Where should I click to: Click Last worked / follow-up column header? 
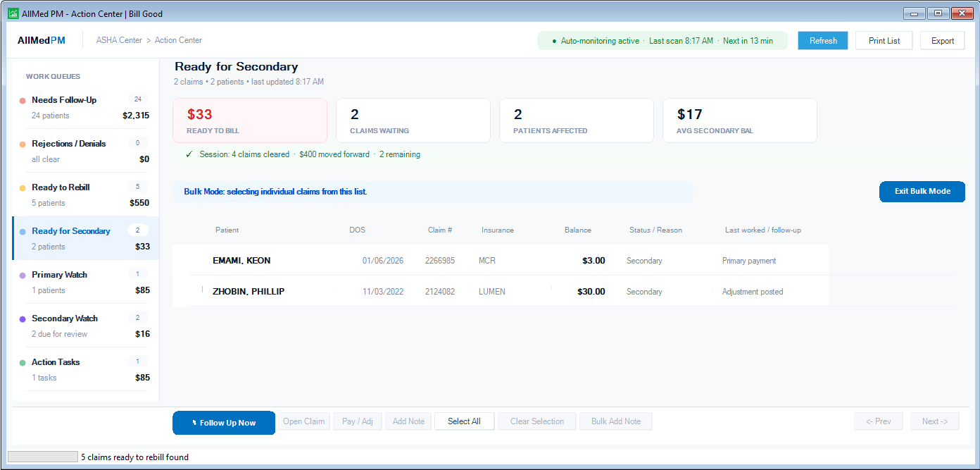[763, 230]
